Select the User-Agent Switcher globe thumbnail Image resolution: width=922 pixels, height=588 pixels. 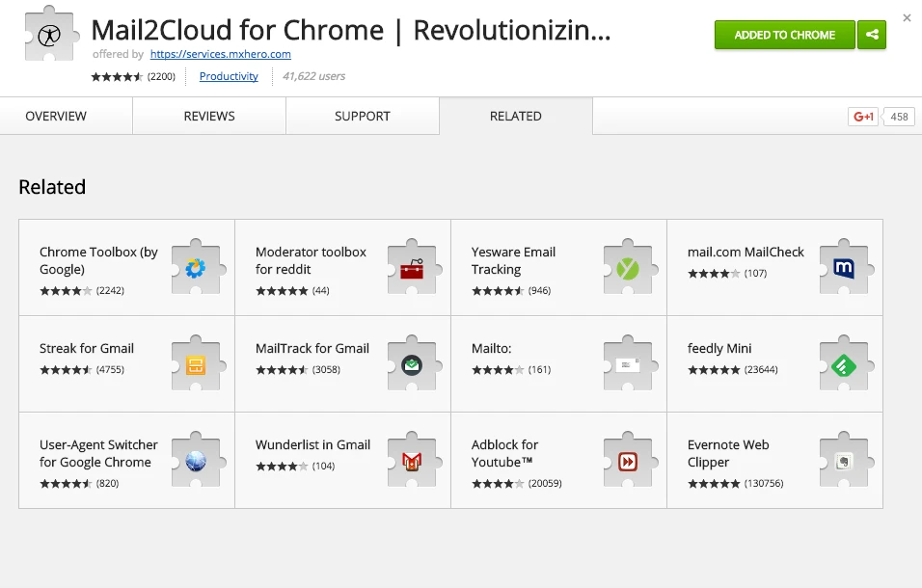(x=196, y=461)
